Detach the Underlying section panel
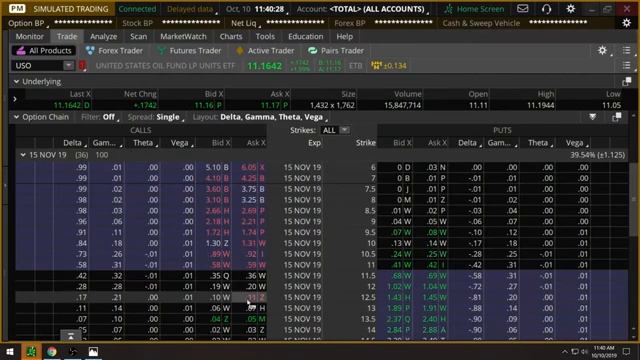The width and height of the screenshot is (640, 360). (627, 82)
